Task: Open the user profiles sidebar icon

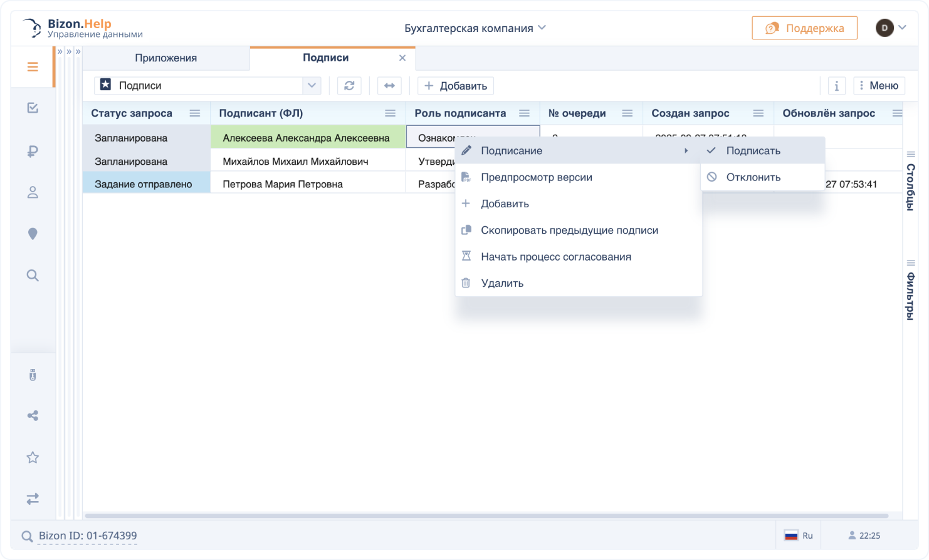Action: [x=33, y=192]
